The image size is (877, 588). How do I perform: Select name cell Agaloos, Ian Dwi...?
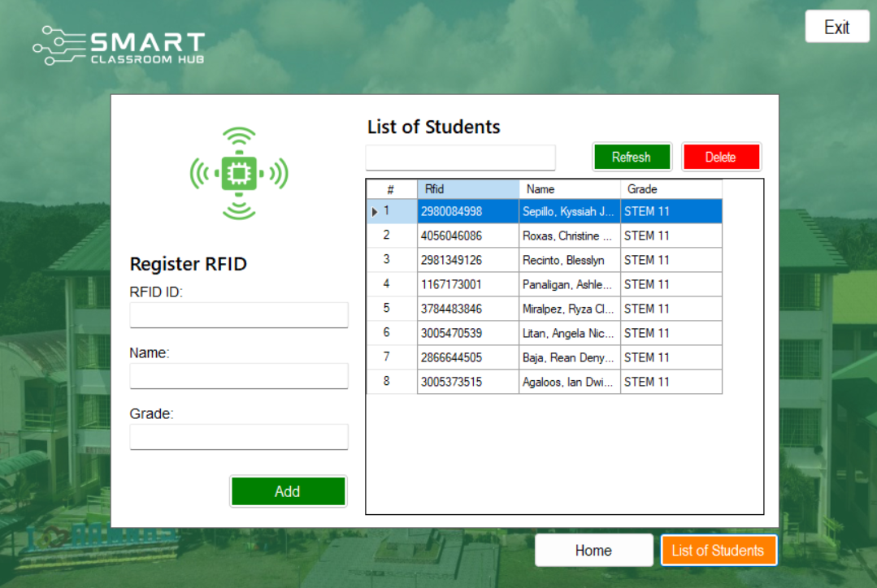click(570, 383)
